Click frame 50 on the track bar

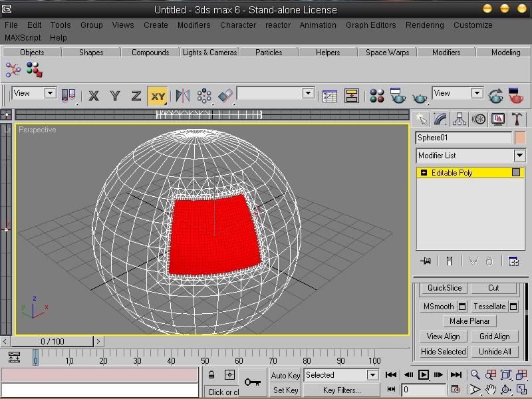(205, 360)
